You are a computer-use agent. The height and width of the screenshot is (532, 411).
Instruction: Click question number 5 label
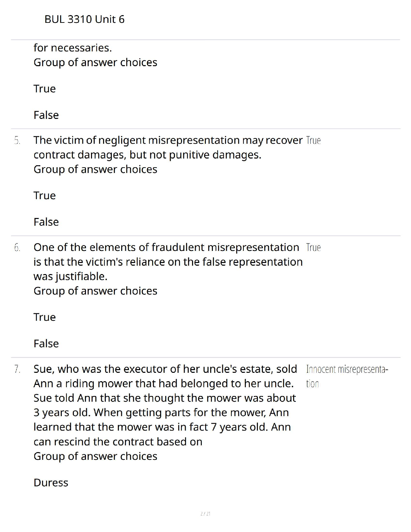(x=17, y=141)
